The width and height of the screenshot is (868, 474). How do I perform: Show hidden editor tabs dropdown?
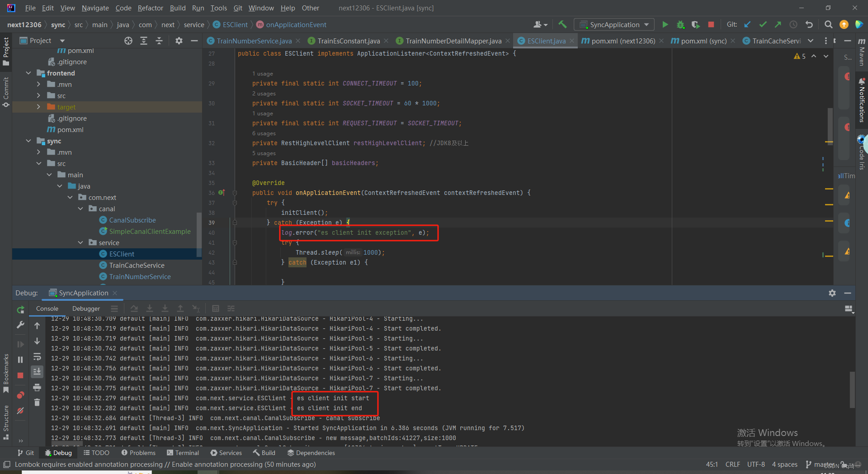(811, 41)
